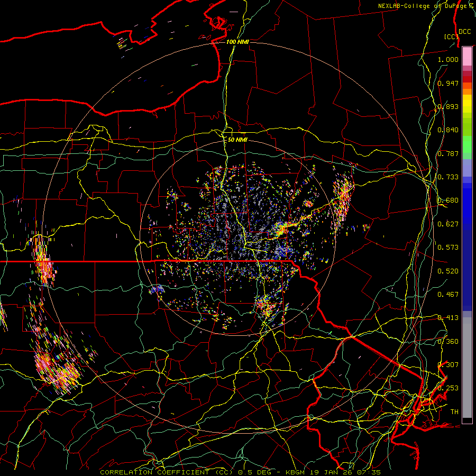Click the 100 NMI range ring label
The height and width of the screenshot is (476, 476).
[237, 42]
